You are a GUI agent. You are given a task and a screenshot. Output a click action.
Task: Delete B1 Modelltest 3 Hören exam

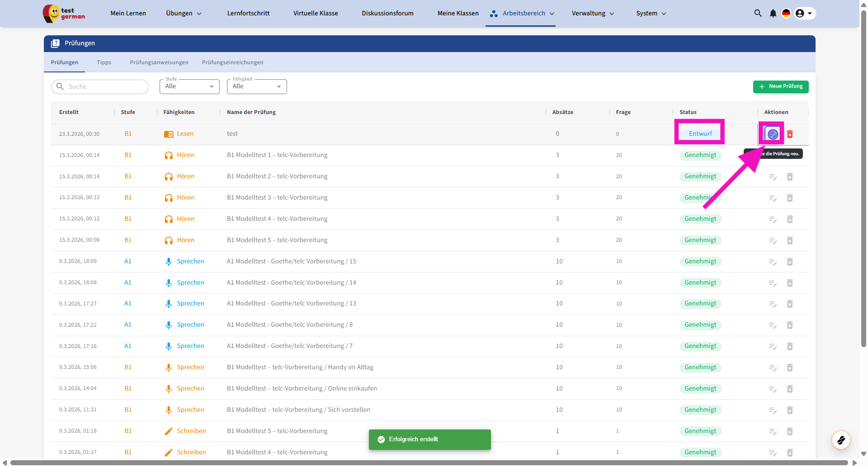tap(790, 198)
